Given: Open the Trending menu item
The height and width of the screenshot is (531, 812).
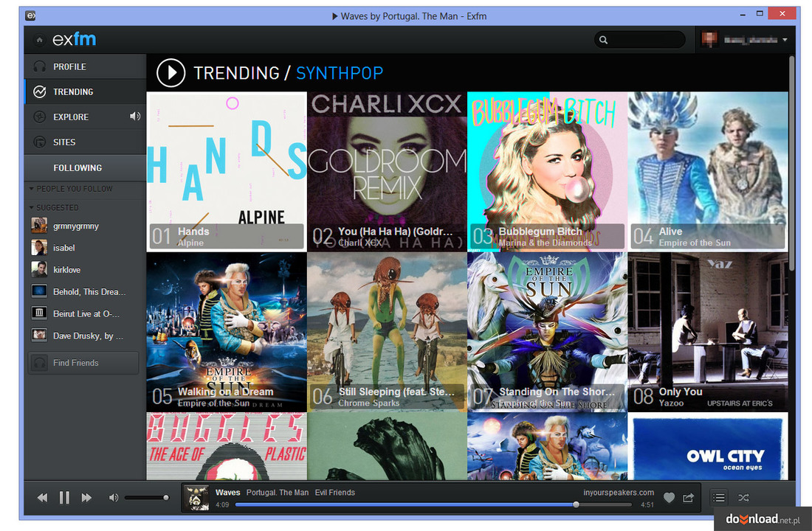Looking at the screenshot, I should click(x=85, y=91).
